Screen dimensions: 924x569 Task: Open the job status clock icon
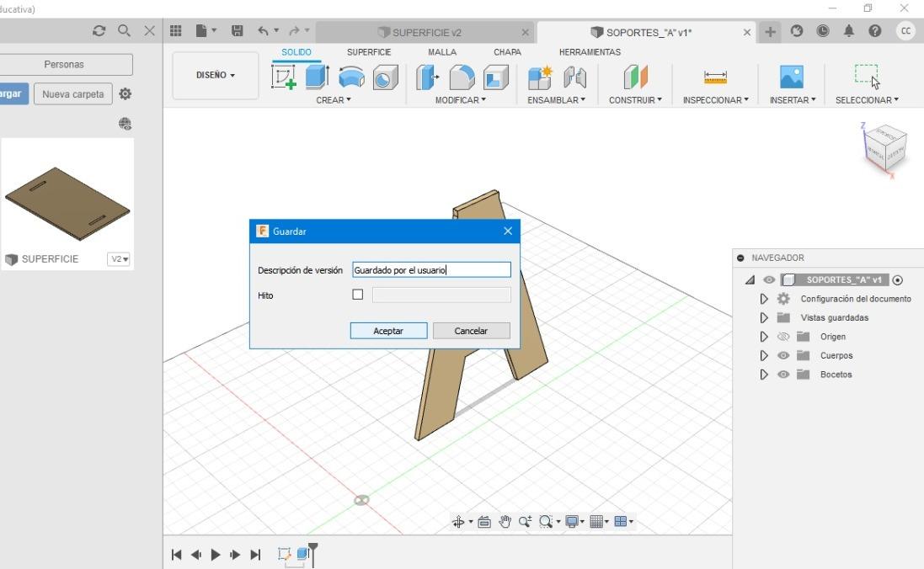tap(823, 30)
